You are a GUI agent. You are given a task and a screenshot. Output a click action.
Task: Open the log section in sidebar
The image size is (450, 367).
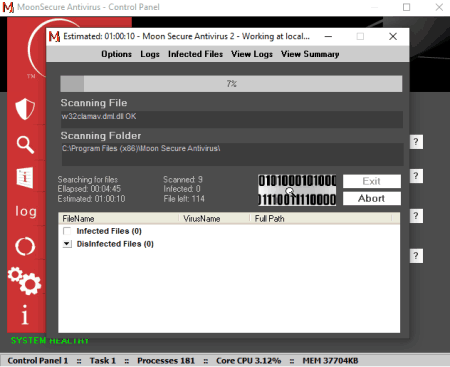[26, 211]
